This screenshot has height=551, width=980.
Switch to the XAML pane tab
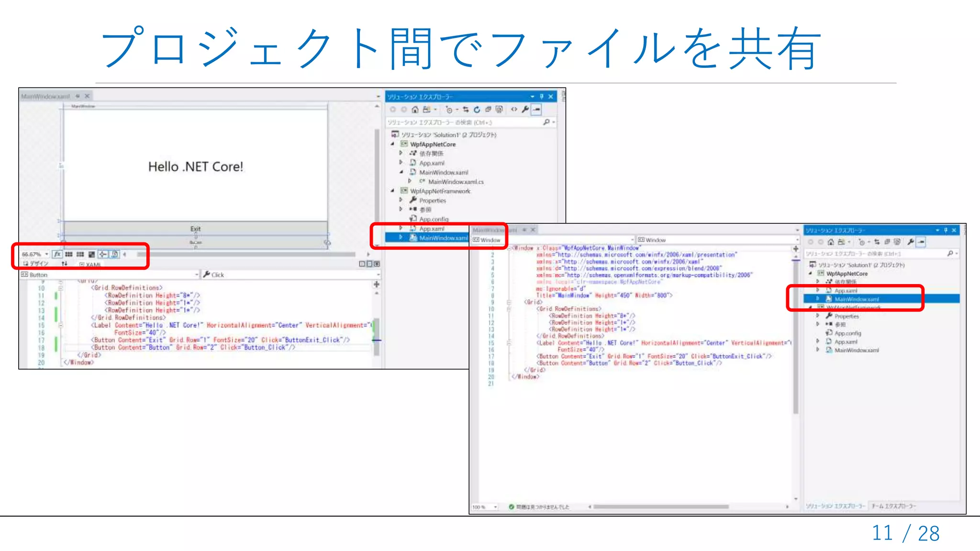point(90,264)
